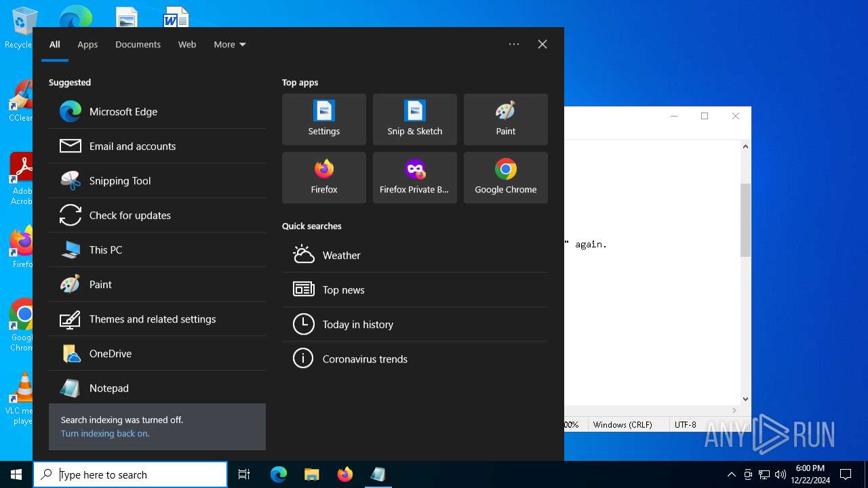The image size is (868, 488).
Task: Open the taskbar clock and date
Action: point(810,474)
